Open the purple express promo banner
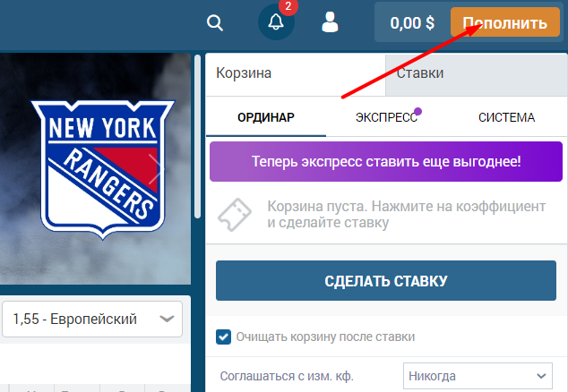This screenshot has width=568, height=392. (386, 161)
